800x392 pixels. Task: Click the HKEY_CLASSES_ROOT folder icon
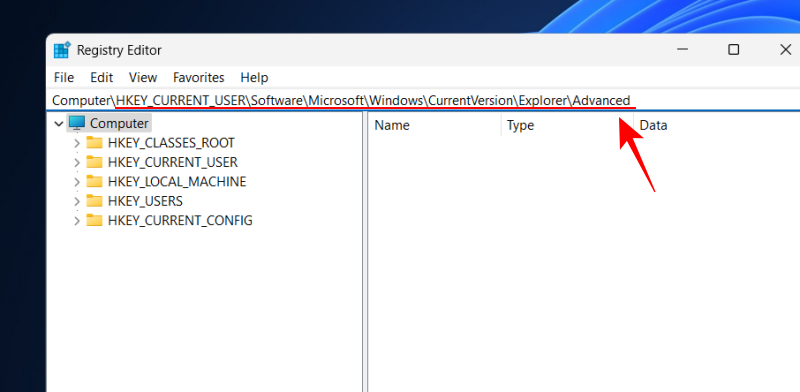(x=94, y=142)
